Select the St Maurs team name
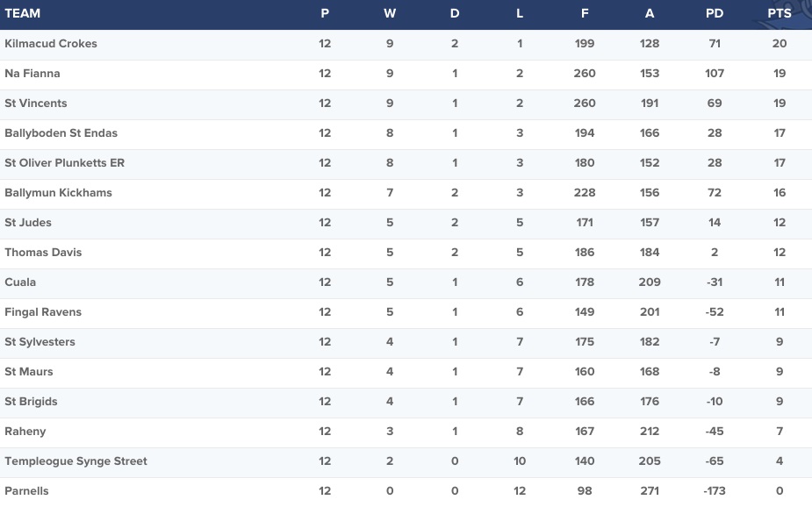 tap(29, 371)
